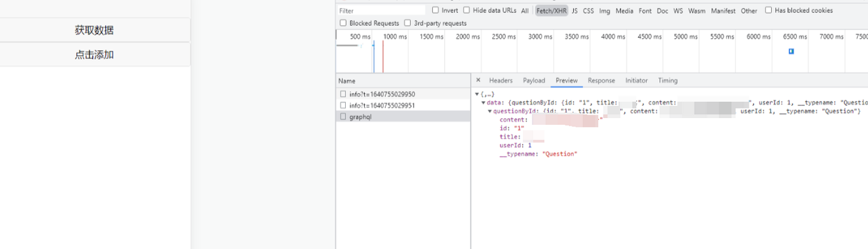Click the 点击添加 button
Viewport: 868px width, 249px height.
(x=95, y=55)
